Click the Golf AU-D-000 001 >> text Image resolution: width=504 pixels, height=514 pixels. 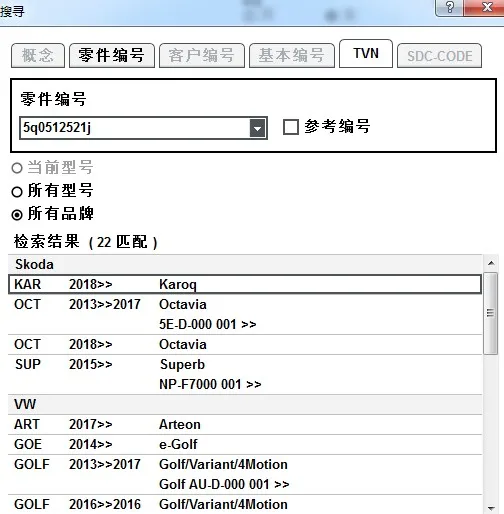click(224, 484)
